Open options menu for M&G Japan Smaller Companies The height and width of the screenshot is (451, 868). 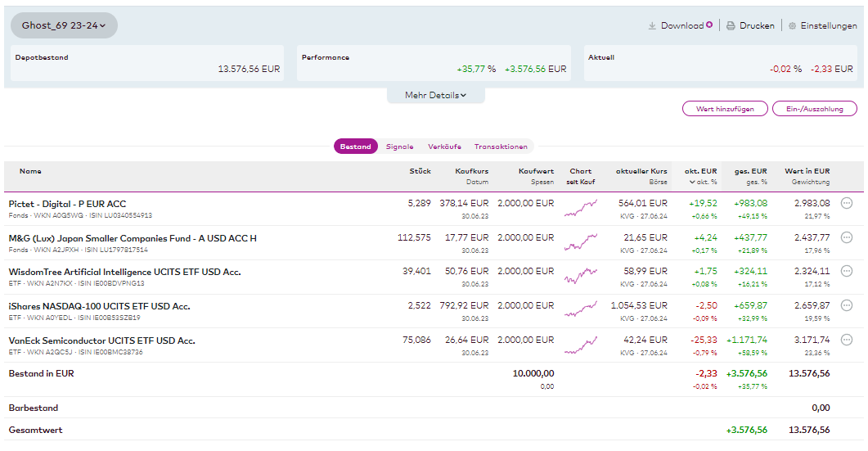pos(847,238)
